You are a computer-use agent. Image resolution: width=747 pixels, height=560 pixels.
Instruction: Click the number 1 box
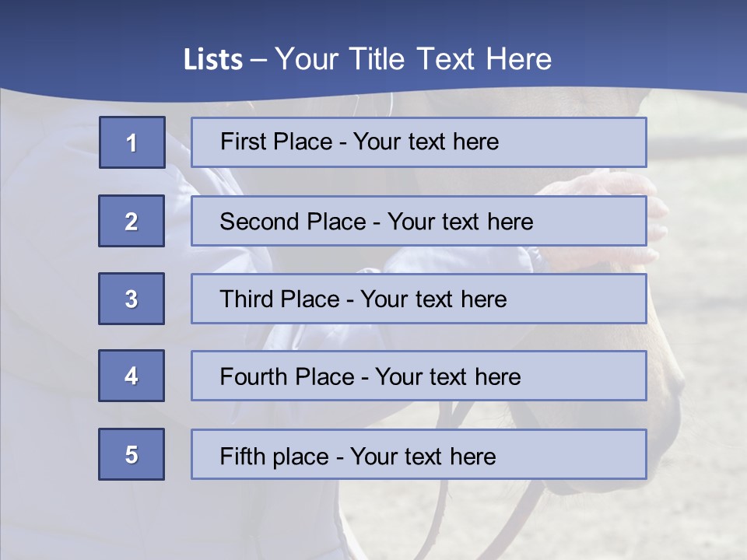pyautogui.click(x=132, y=142)
